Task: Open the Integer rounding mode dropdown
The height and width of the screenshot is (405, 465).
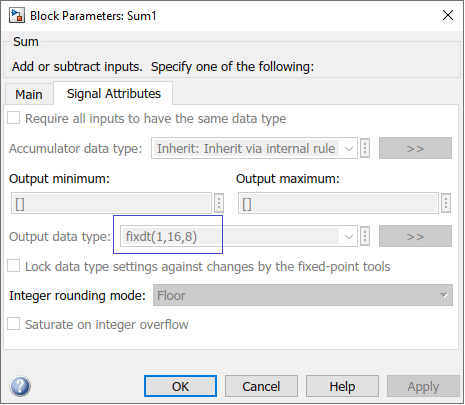Action: (x=303, y=295)
